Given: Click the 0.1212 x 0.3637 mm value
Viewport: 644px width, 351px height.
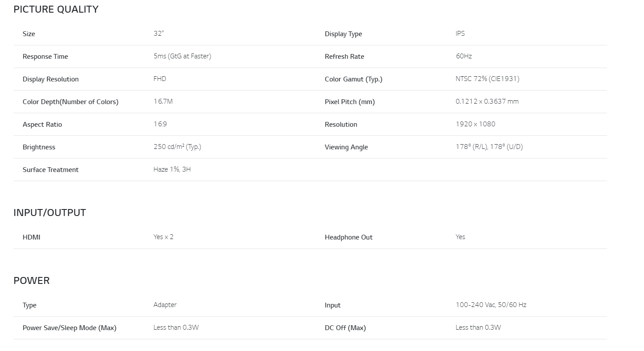Looking at the screenshot, I should coord(487,101).
